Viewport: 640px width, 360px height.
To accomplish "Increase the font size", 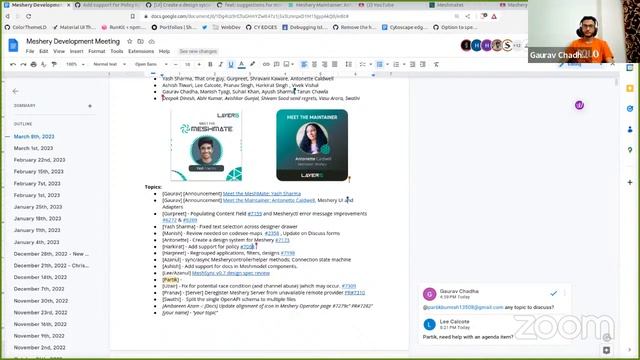I will [x=199, y=64].
